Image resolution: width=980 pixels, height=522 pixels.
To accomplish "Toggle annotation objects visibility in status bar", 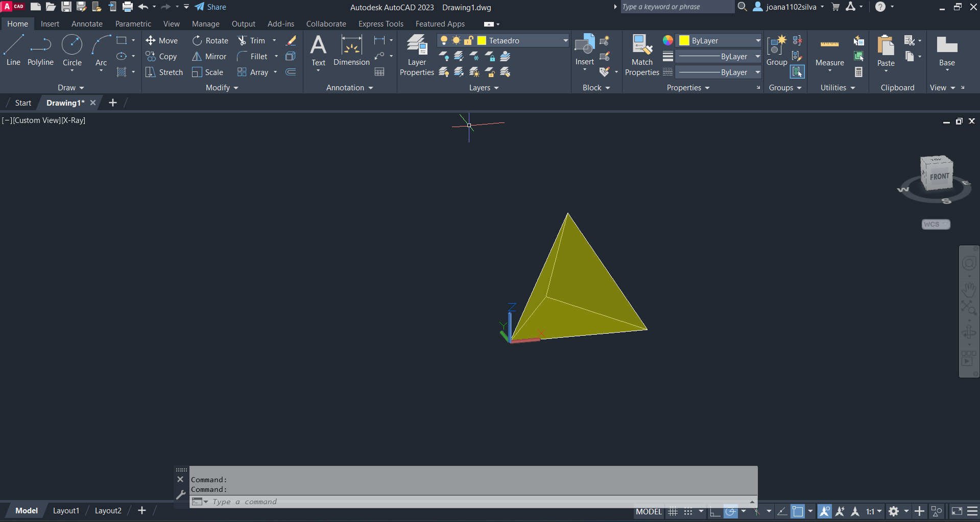I will (824, 511).
